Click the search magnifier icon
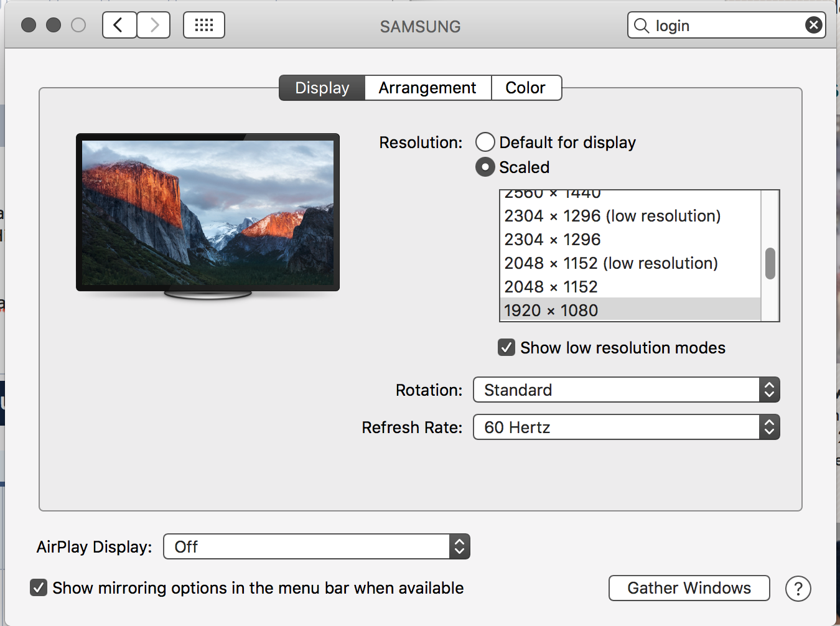Viewport: 840px width, 626px height. click(x=642, y=26)
